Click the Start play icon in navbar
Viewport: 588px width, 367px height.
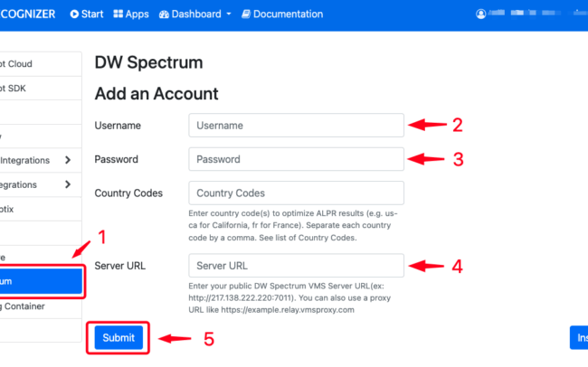[74, 14]
